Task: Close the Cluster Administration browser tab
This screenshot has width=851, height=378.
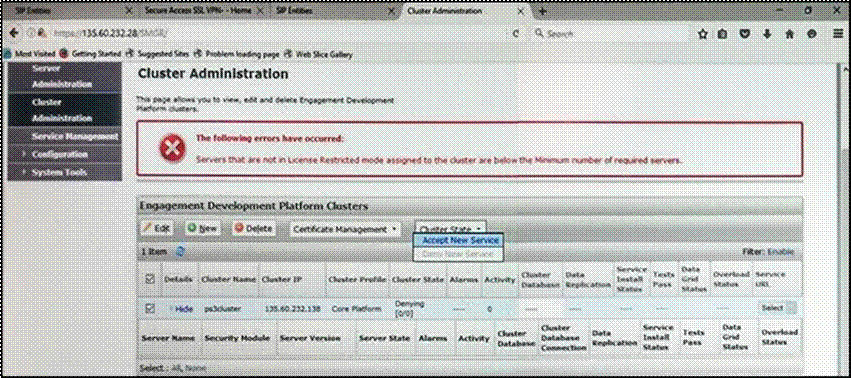Action: pos(521,11)
